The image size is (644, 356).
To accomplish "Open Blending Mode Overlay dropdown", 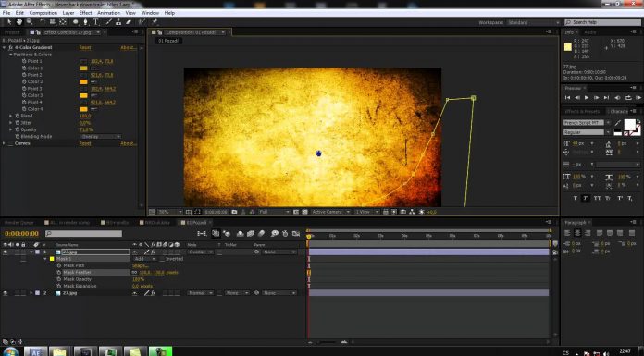I will click(x=100, y=136).
